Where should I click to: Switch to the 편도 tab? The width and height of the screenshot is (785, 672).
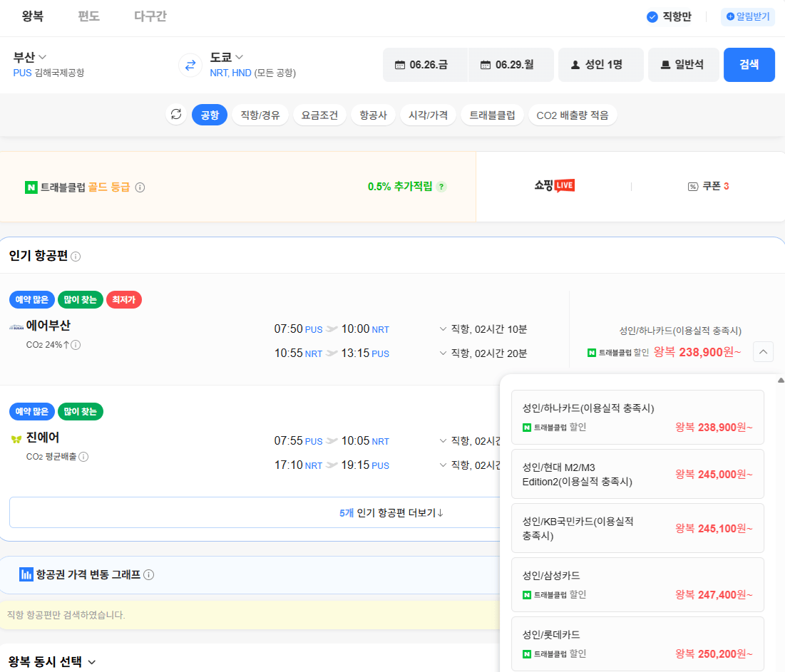(88, 16)
